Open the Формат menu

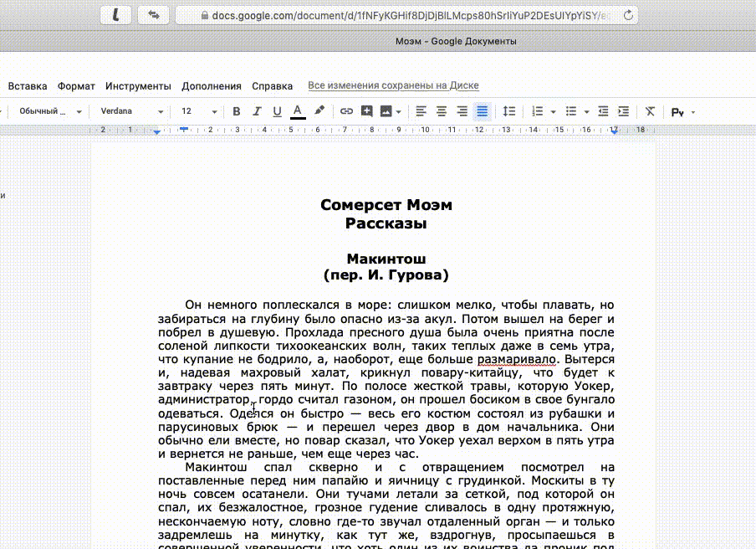click(x=76, y=86)
